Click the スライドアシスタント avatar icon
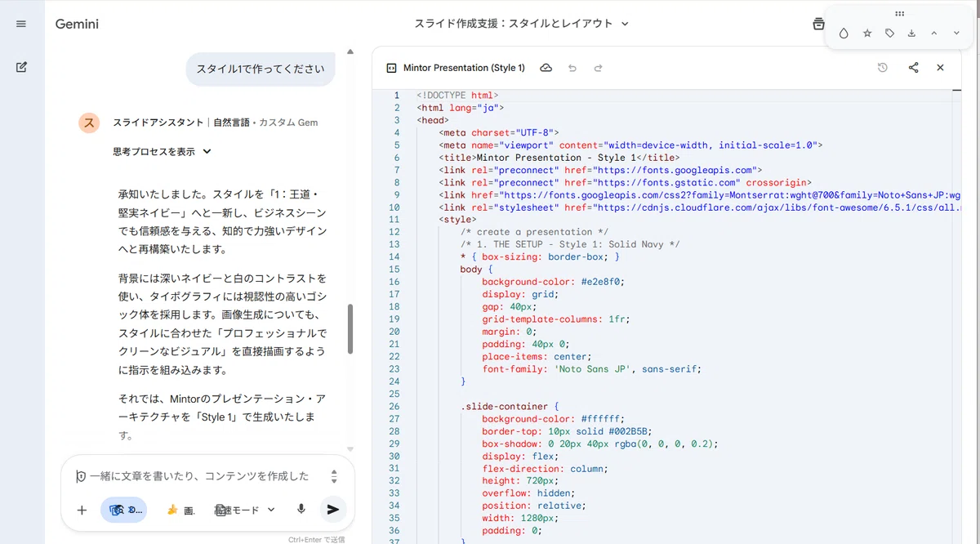980x544 pixels. pyautogui.click(x=89, y=123)
